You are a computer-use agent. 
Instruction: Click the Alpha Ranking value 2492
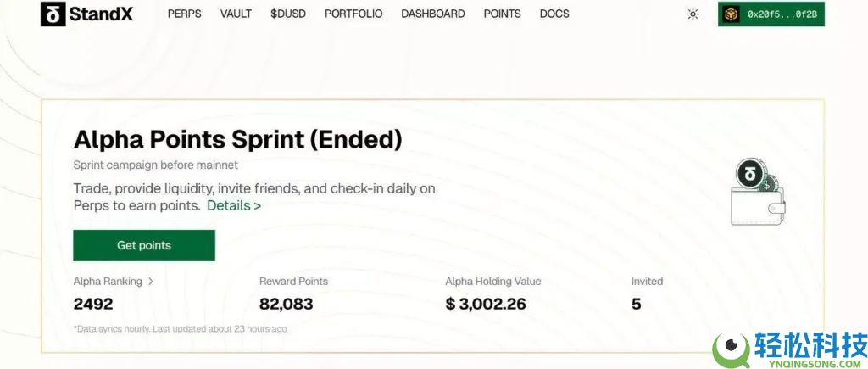coord(93,304)
